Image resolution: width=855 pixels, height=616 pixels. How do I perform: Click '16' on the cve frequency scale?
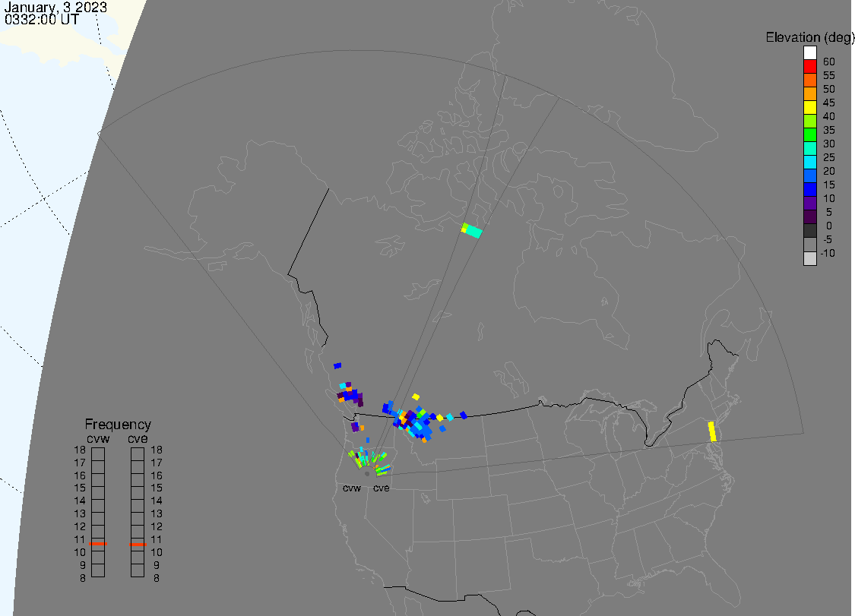pos(157,475)
